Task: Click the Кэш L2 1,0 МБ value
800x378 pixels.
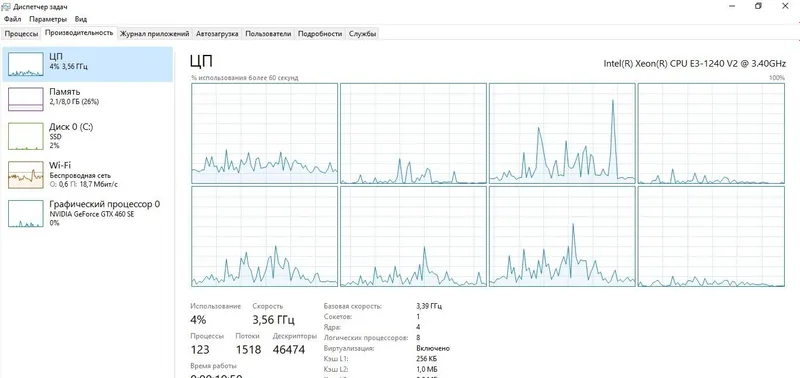Action: click(x=427, y=369)
